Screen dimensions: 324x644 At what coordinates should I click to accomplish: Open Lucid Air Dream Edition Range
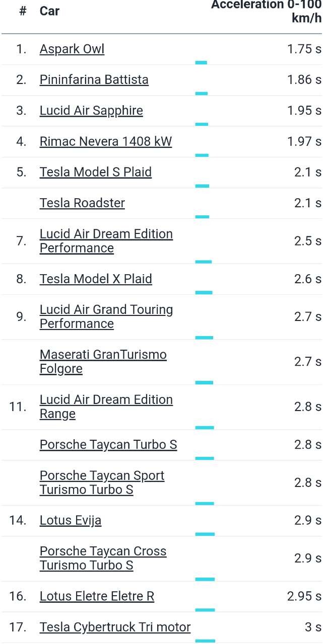(x=106, y=407)
